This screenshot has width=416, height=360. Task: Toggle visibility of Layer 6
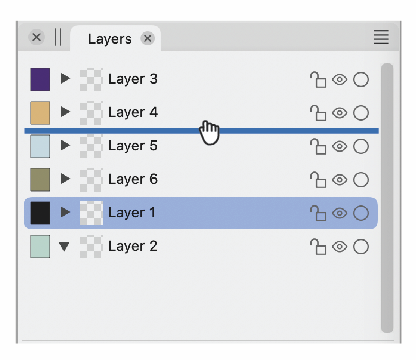click(339, 180)
